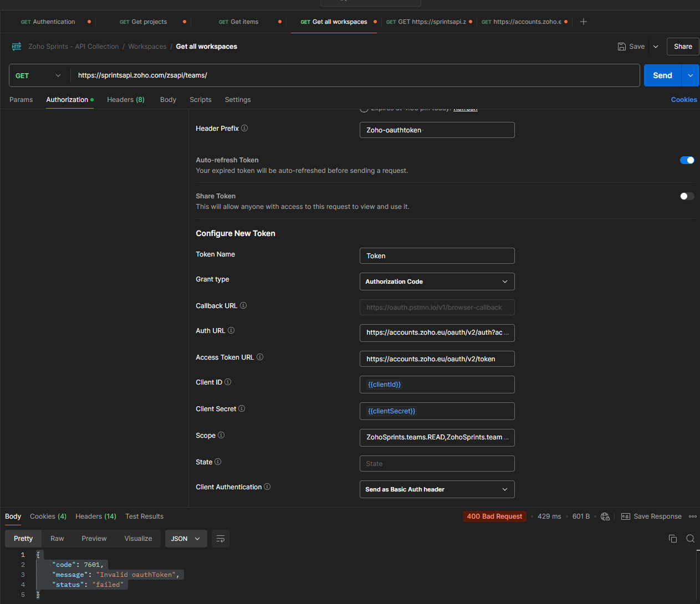Image resolution: width=700 pixels, height=604 pixels.
Task: Click Auth URL info icon
Action: pyautogui.click(x=231, y=330)
